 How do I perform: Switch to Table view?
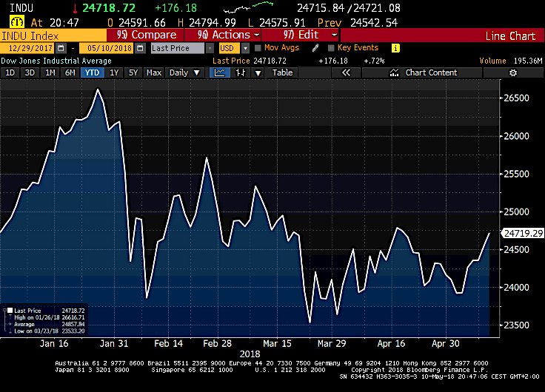282,72
